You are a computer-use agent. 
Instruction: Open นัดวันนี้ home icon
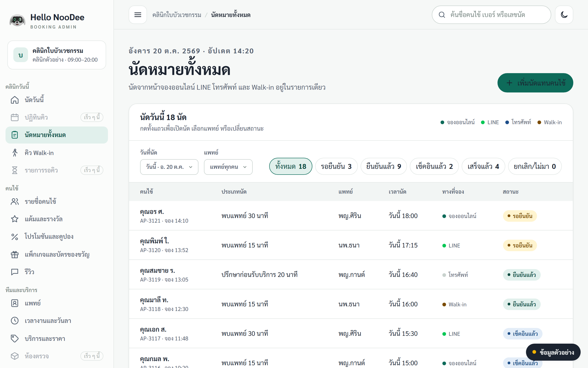pyautogui.click(x=14, y=100)
